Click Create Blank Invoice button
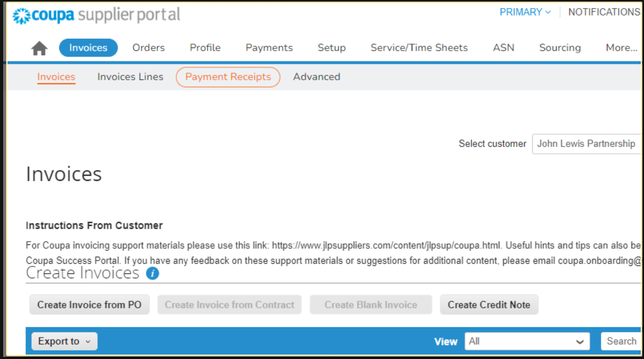Viewport: 644px width, 359px height. point(371,305)
